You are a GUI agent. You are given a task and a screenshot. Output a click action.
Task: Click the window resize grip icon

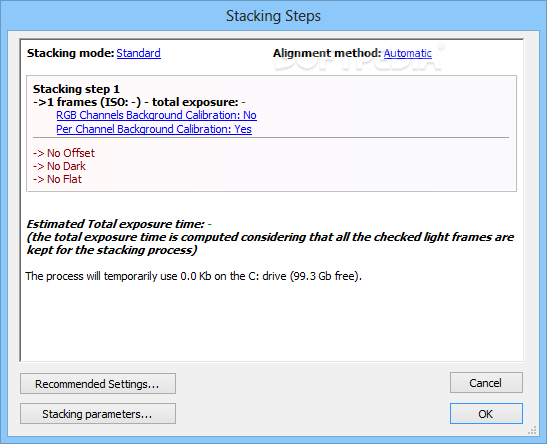532,430
